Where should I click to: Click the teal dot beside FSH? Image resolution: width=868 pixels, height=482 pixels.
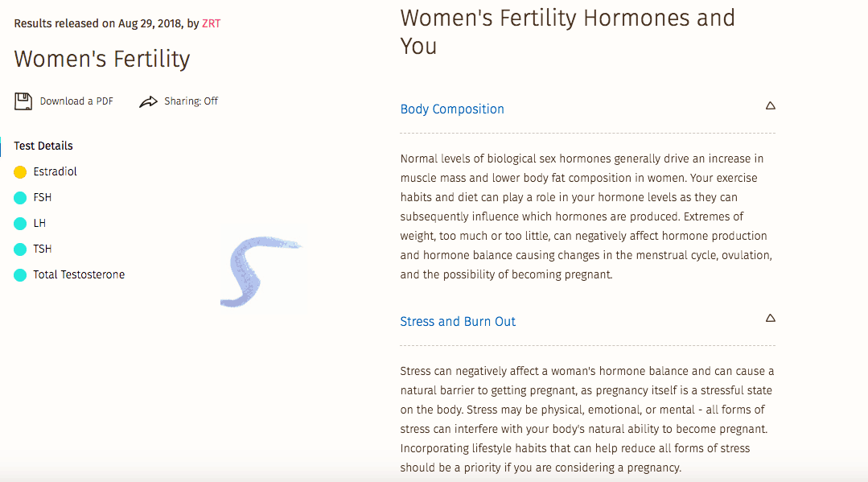click(x=19, y=197)
